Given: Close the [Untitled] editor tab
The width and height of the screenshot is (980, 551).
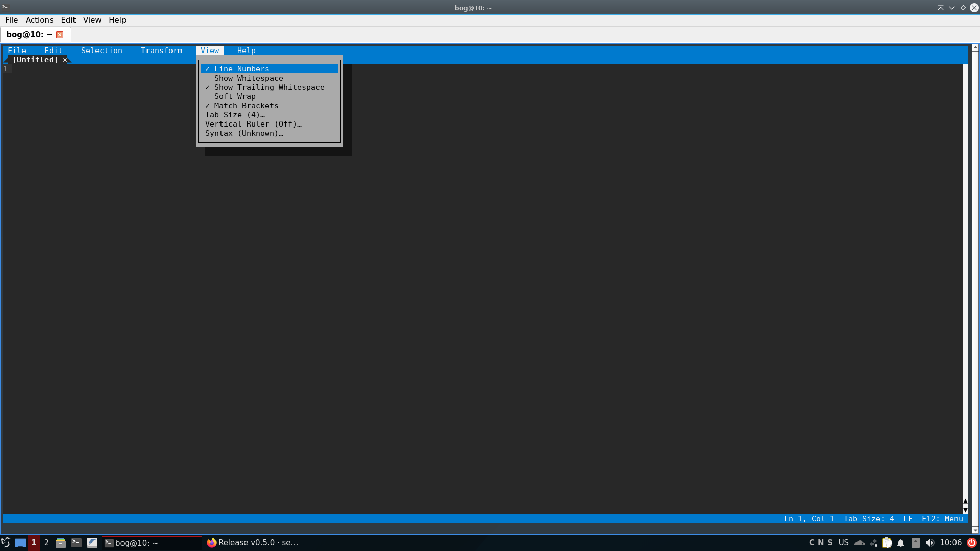Looking at the screenshot, I should [65, 60].
